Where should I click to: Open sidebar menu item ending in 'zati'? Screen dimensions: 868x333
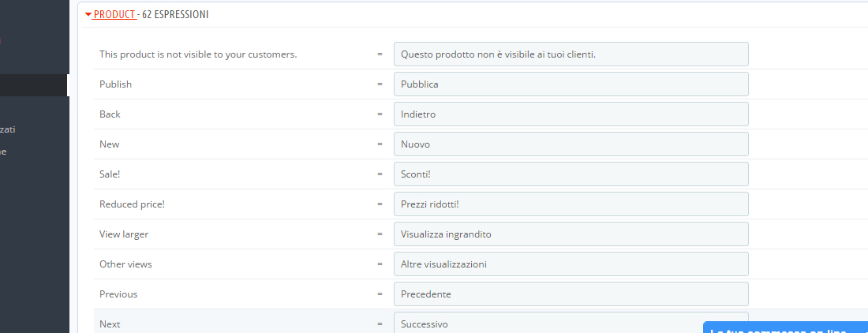coord(8,129)
